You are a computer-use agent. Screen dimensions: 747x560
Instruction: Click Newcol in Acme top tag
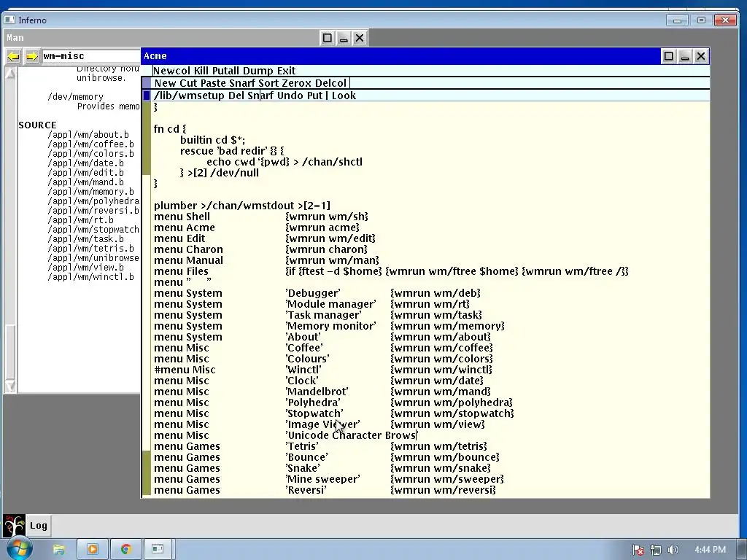(x=171, y=71)
